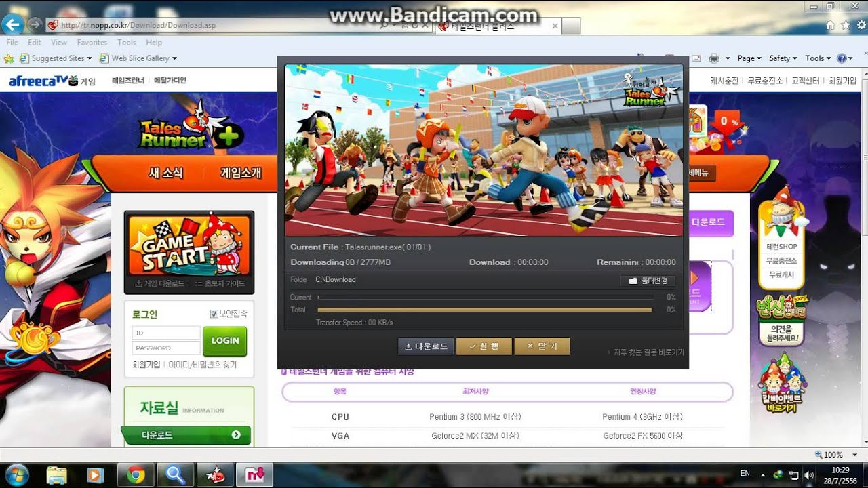This screenshot has height=488, width=868.
Task: Click the Add to Favorites bar star icon
Action: (10, 58)
